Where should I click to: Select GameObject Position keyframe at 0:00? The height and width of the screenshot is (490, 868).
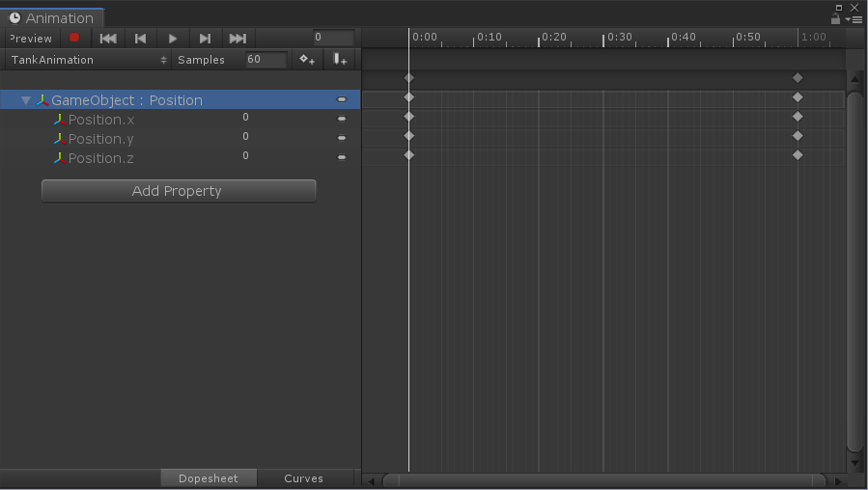coord(409,97)
